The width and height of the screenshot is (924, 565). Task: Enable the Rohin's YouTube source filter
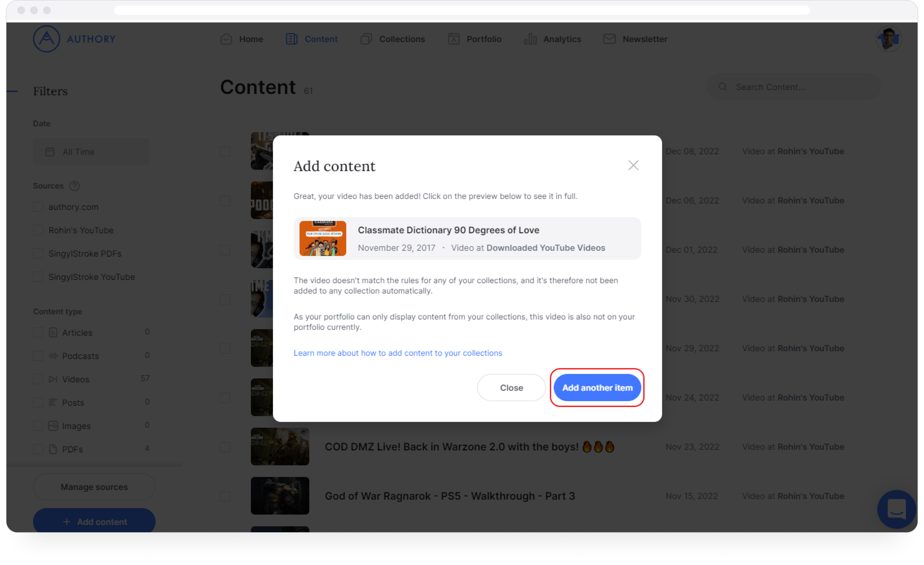pos(38,230)
